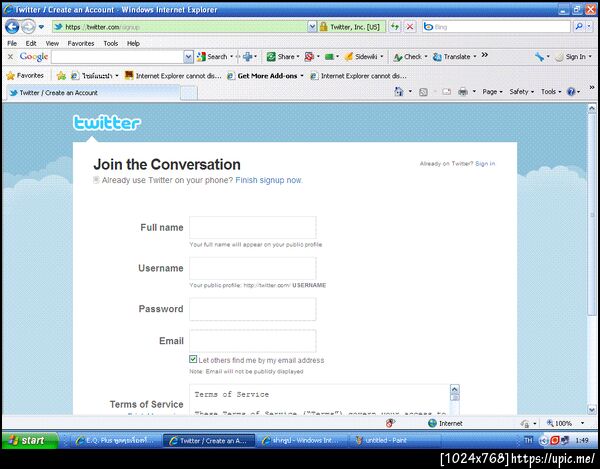Click the page scrollbar down arrow
Viewport: 600px width, 469px height.
coord(592,409)
